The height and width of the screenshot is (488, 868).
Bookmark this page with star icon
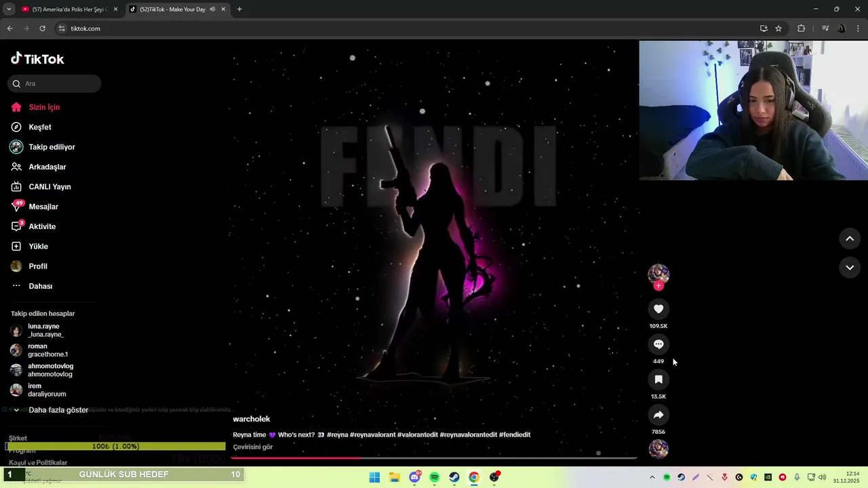tap(778, 28)
